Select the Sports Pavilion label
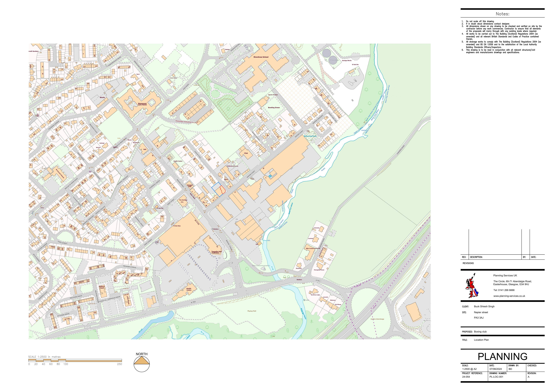Viewport: 554px width, 392px height. click(x=273, y=95)
